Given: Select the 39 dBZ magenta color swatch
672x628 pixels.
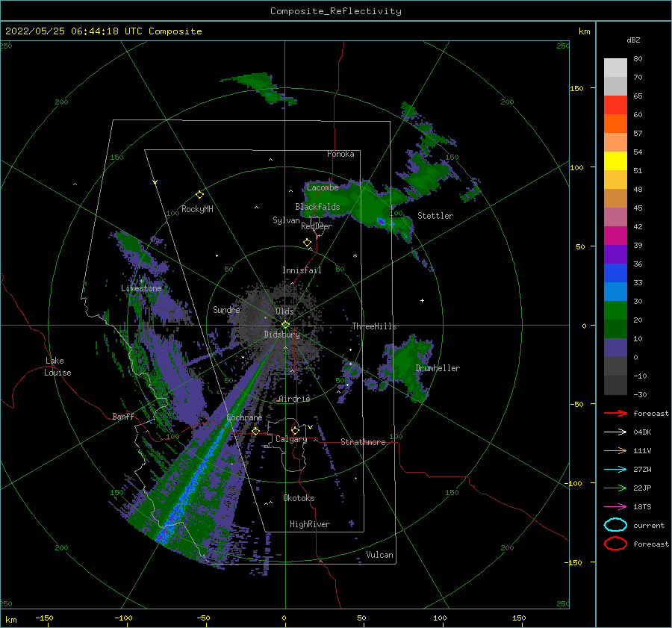Looking at the screenshot, I should coord(615,236).
